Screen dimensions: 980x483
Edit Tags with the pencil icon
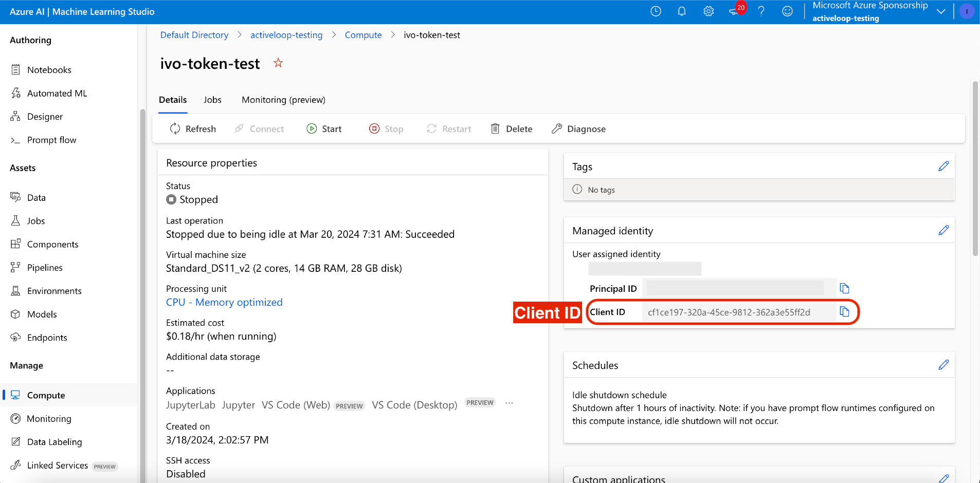(943, 166)
